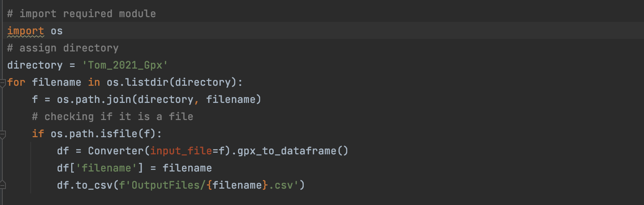Click the import required module comment
The height and width of the screenshot is (205, 644).
81,14
